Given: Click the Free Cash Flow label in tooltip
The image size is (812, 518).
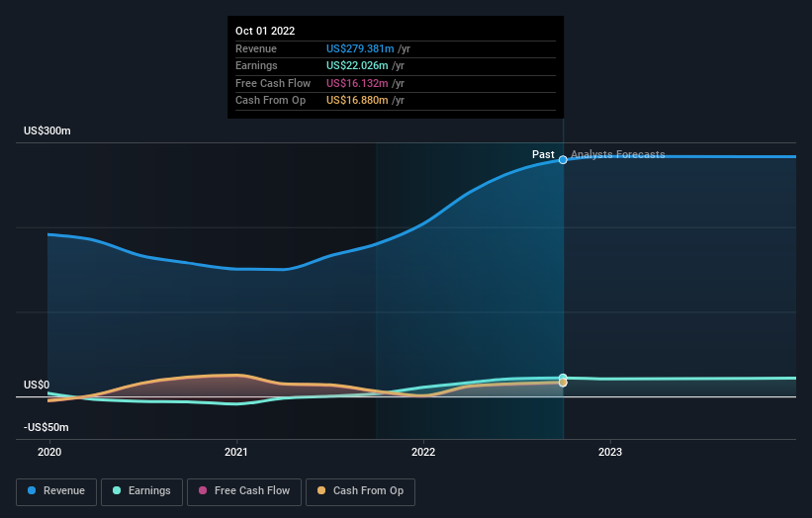Looking at the screenshot, I should (x=273, y=83).
